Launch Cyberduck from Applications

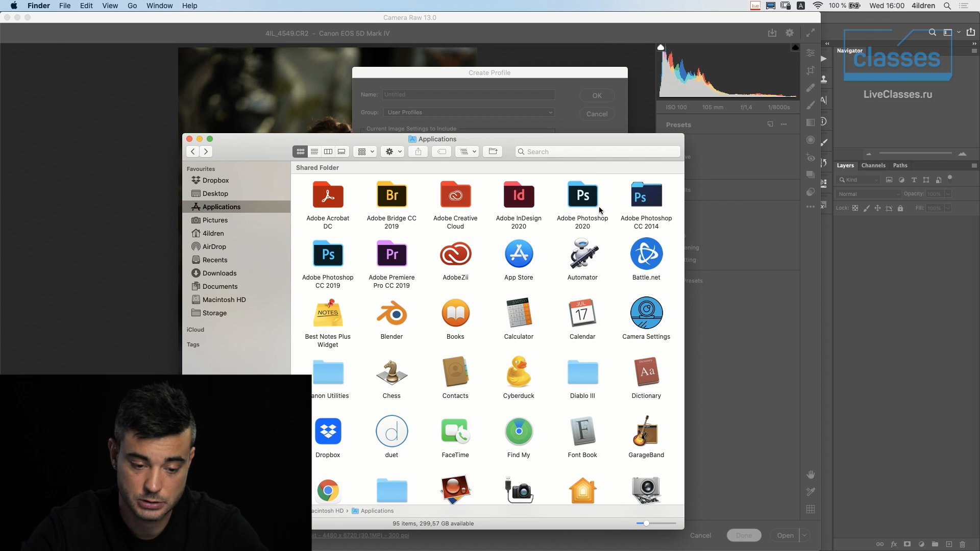(519, 372)
